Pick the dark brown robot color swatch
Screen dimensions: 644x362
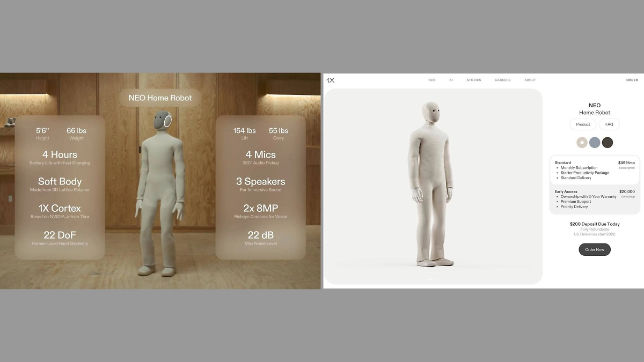(x=608, y=143)
